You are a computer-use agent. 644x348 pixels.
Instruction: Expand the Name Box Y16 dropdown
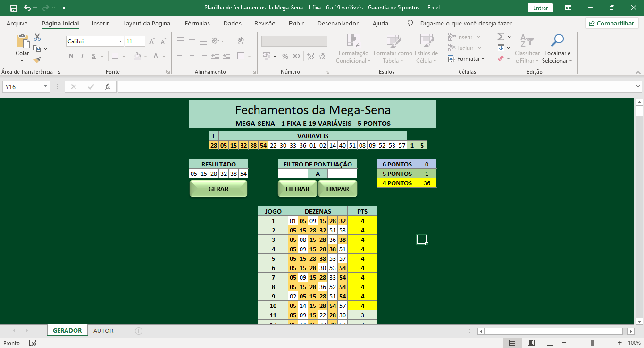point(46,87)
